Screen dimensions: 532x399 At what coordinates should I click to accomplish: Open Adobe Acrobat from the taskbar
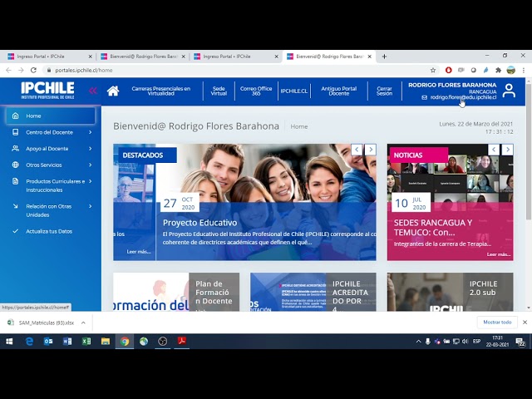(x=181, y=341)
